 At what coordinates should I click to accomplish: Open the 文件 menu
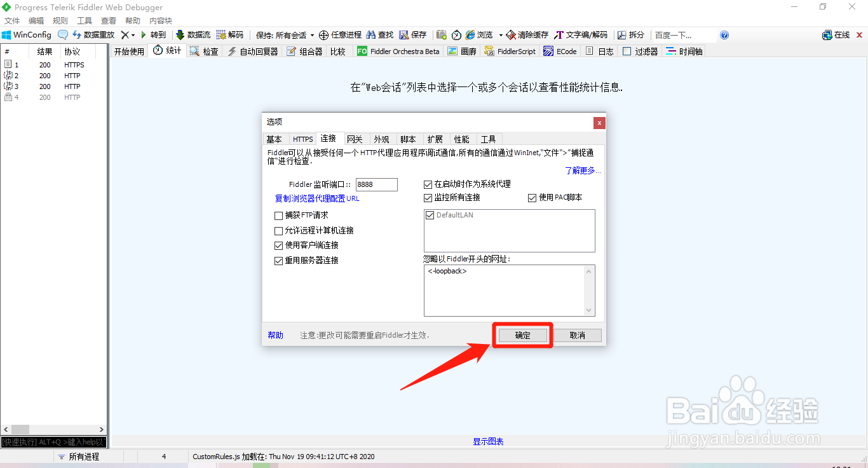[x=12, y=20]
